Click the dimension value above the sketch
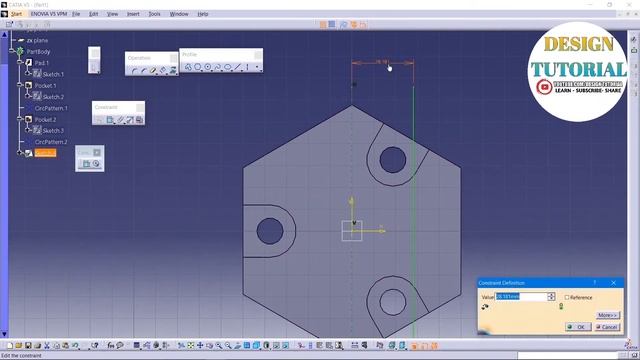This screenshot has width=640, height=360. click(x=382, y=62)
